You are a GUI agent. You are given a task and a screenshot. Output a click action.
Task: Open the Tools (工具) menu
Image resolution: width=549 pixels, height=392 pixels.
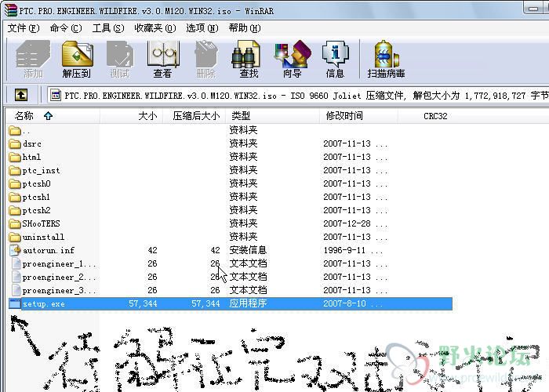108,28
